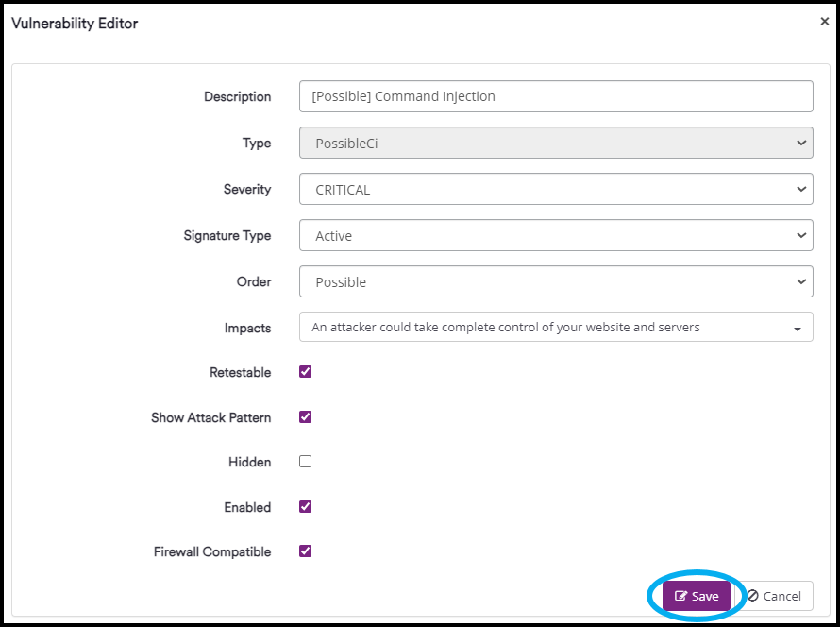Click the Order dropdown chevron
The height and width of the screenshot is (627, 840).
(800, 281)
